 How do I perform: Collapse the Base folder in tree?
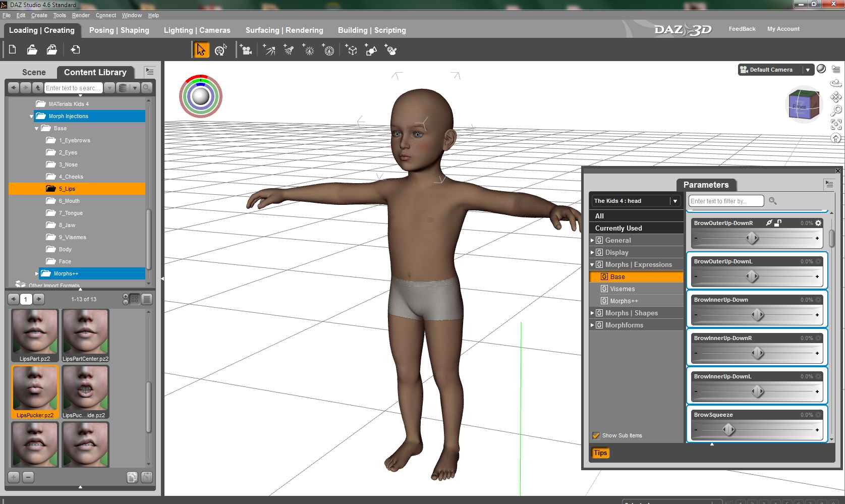click(36, 129)
